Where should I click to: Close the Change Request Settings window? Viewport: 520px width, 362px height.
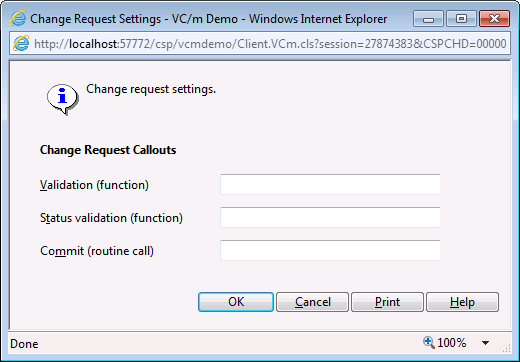tap(494, 19)
